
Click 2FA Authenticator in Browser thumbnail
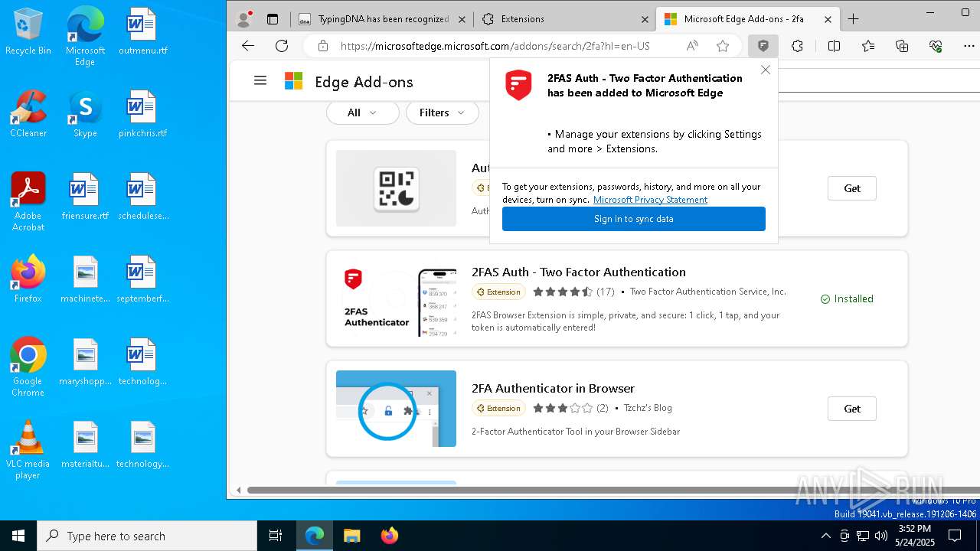pos(396,409)
